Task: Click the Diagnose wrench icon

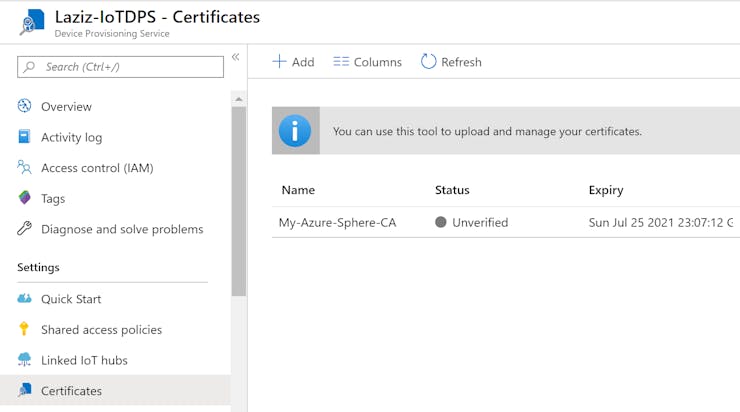Action: 25,229
